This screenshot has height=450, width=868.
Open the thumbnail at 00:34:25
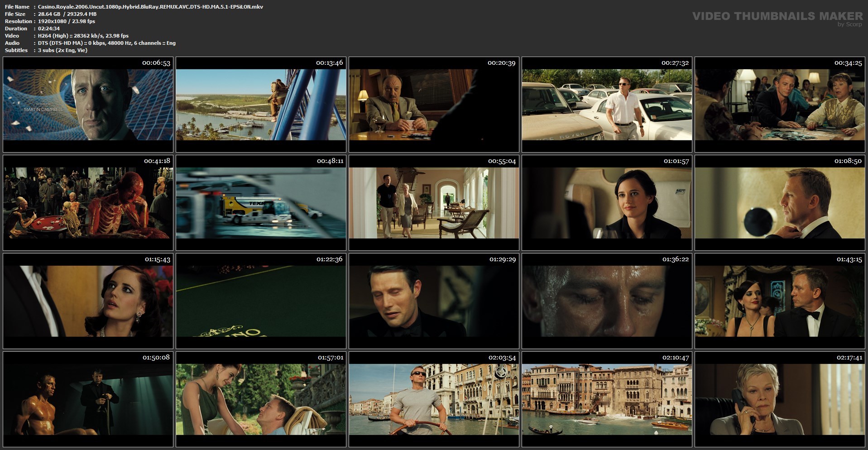(780, 105)
